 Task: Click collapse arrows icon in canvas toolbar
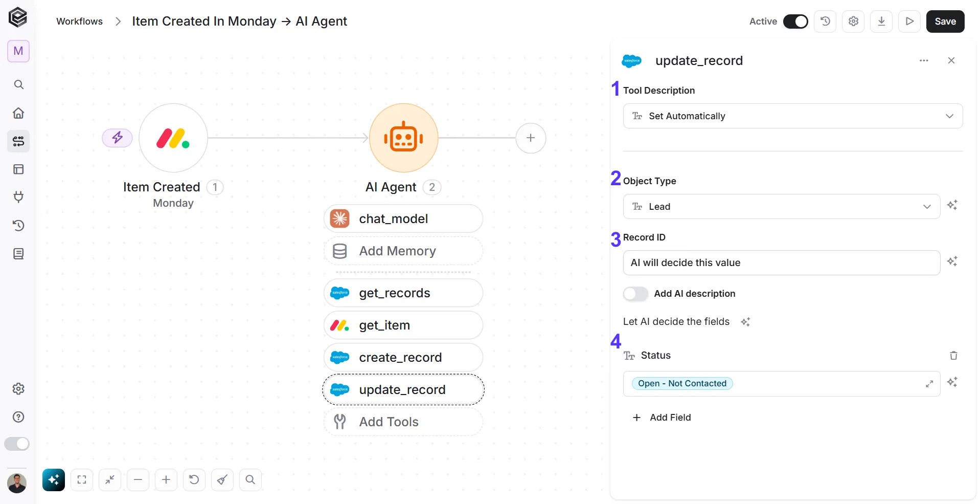click(110, 480)
